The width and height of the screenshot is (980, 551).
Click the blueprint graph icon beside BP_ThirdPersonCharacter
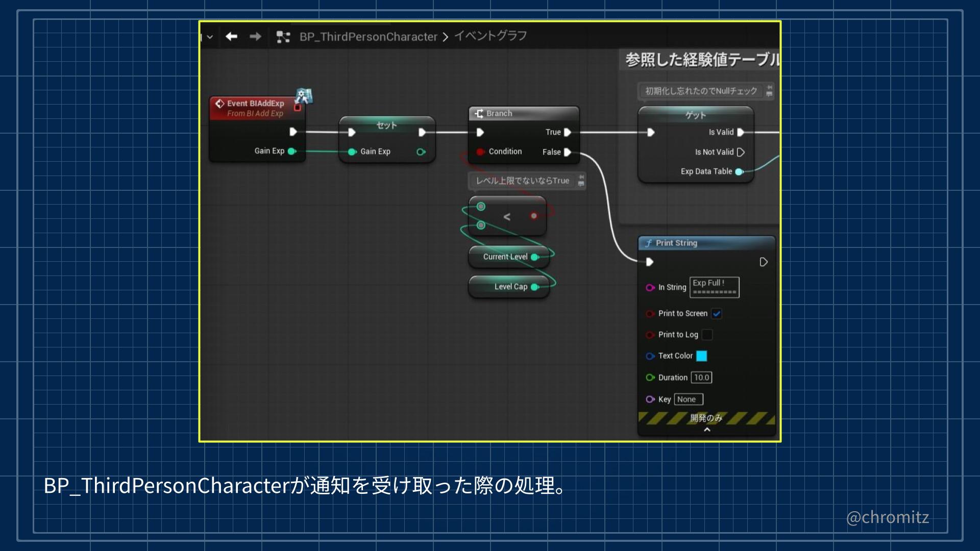click(283, 37)
